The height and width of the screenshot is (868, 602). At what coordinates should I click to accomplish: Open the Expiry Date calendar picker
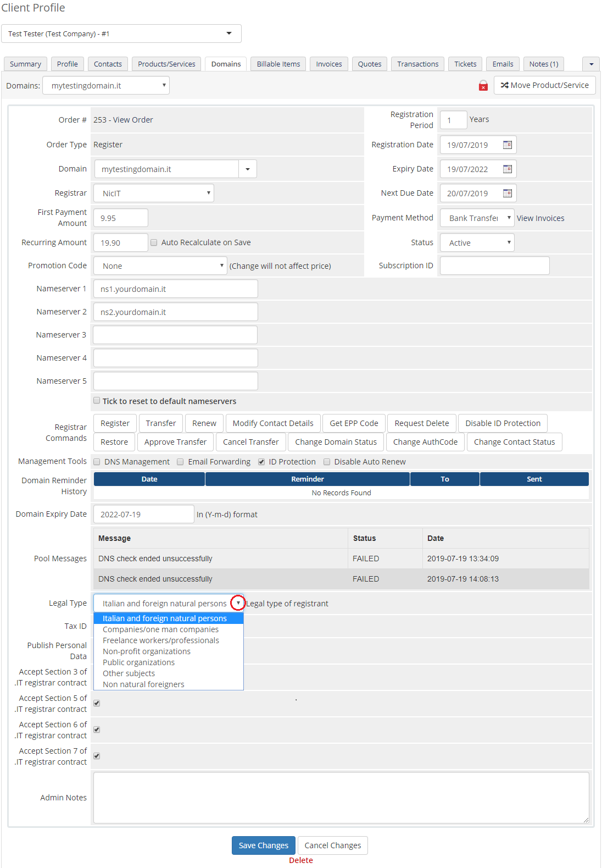[x=508, y=169]
